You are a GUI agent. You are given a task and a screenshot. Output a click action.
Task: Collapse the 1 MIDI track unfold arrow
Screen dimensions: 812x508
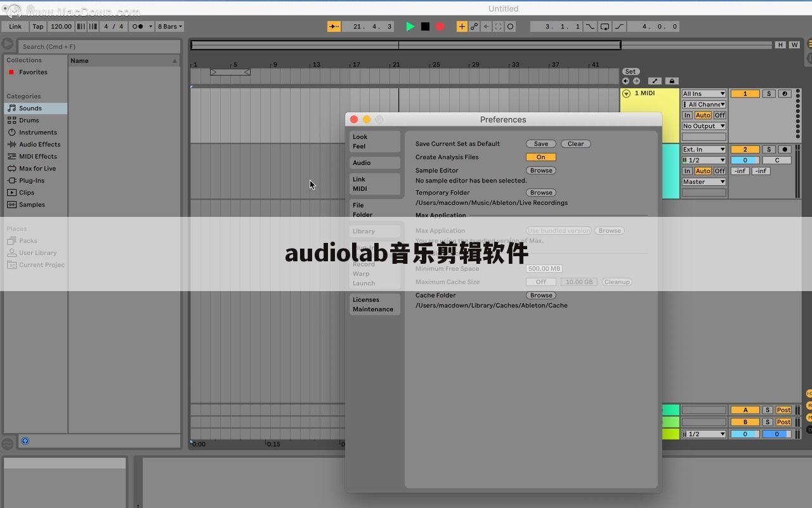[626, 94]
